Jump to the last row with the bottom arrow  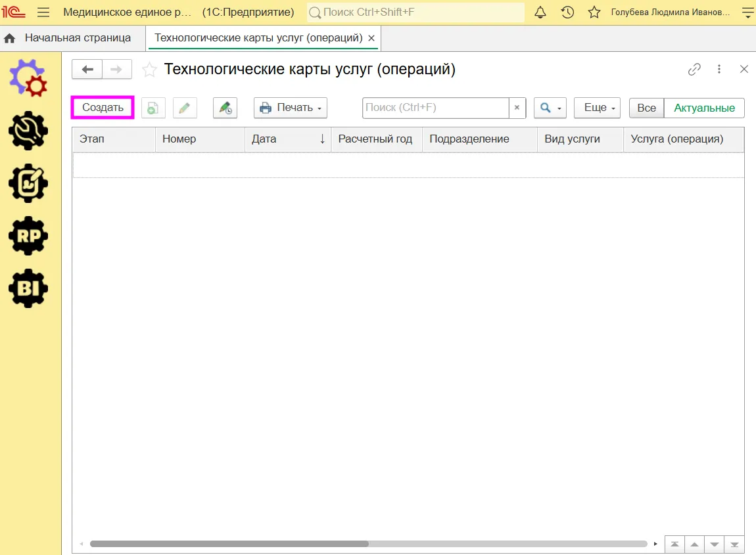point(734,544)
